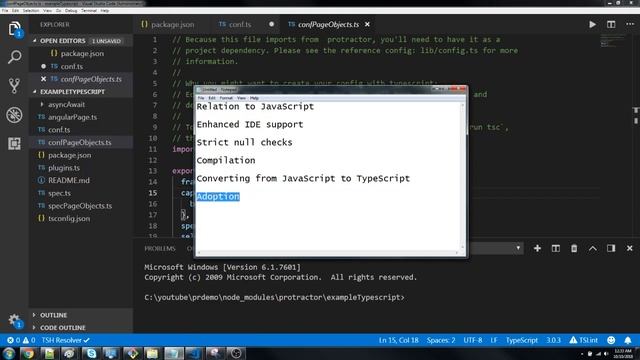The width and height of the screenshot is (640, 360).
Task: Open plugins.ts from the file tree
Action: click(64, 168)
